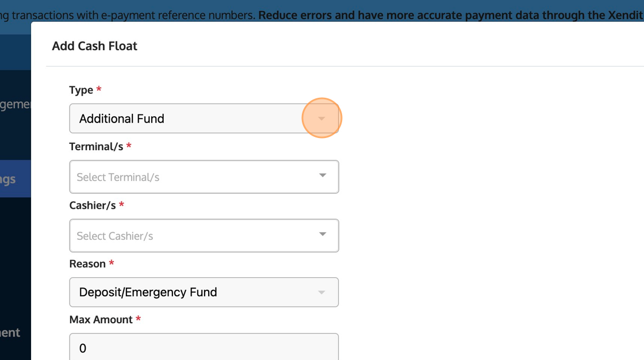Click the Reason dropdown arrow icon

click(x=322, y=292)
